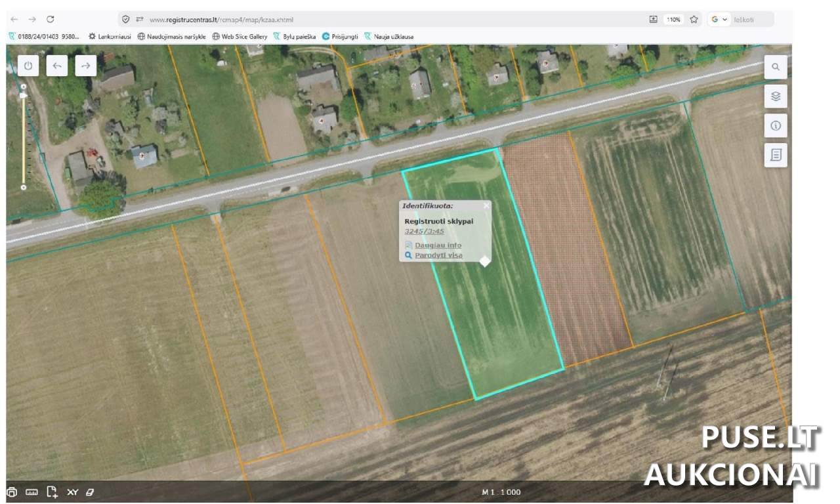
Task: Go to previous map view arrow
Action: [x=57, y=66]
